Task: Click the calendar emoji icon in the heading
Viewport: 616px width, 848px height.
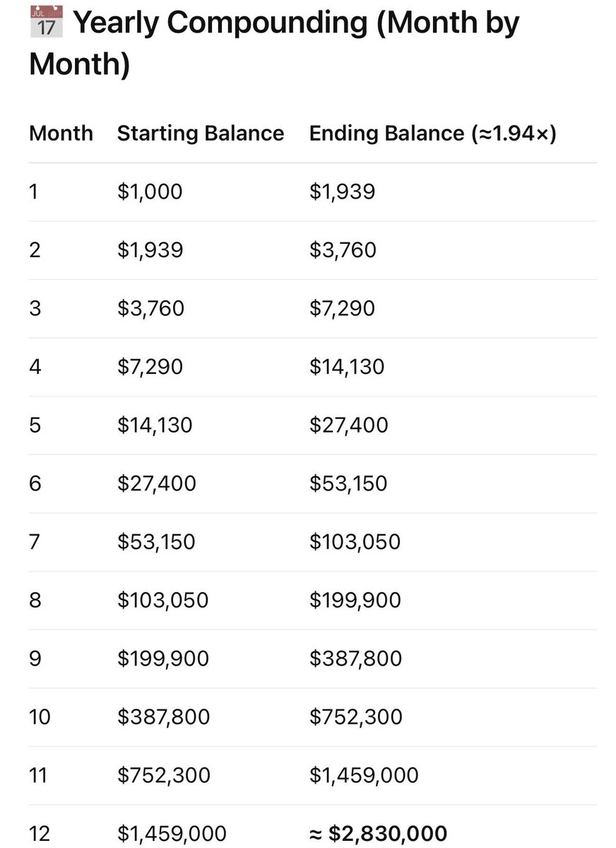Action: coord(47,22)
